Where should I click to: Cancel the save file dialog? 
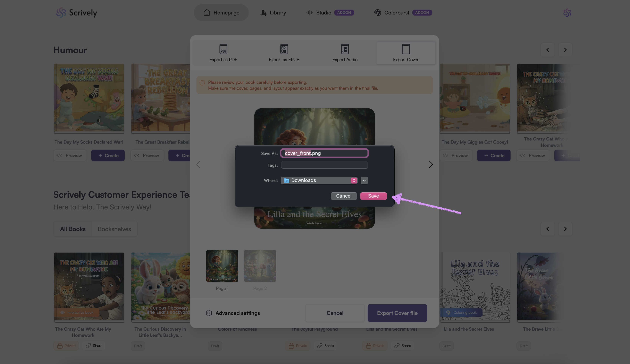coord(344,196)
